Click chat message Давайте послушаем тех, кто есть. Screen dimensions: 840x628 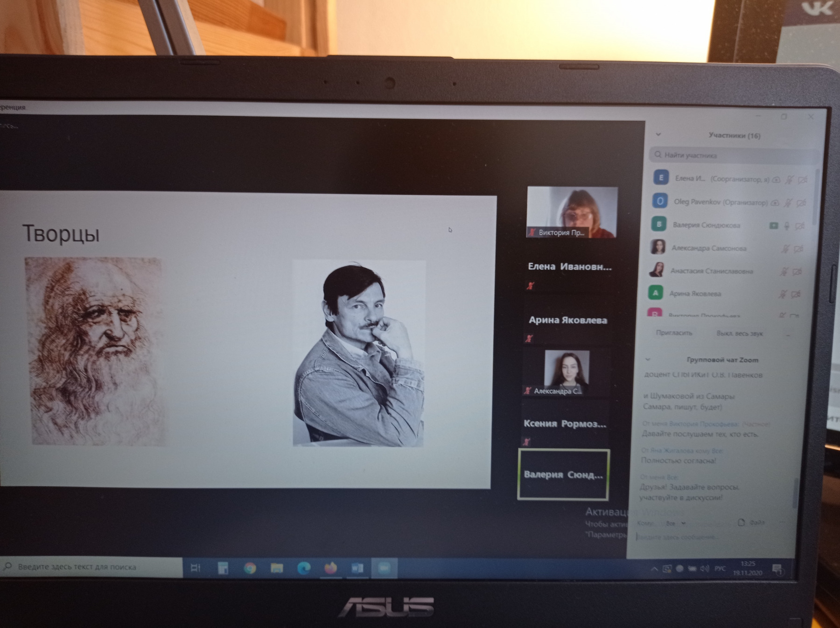click(x=700, y=434)
